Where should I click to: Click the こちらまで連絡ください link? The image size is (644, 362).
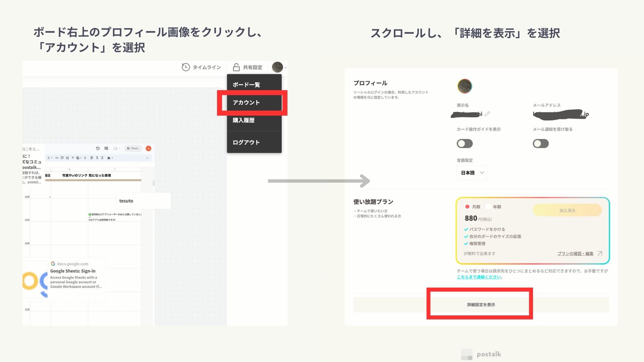pos(479,277)
